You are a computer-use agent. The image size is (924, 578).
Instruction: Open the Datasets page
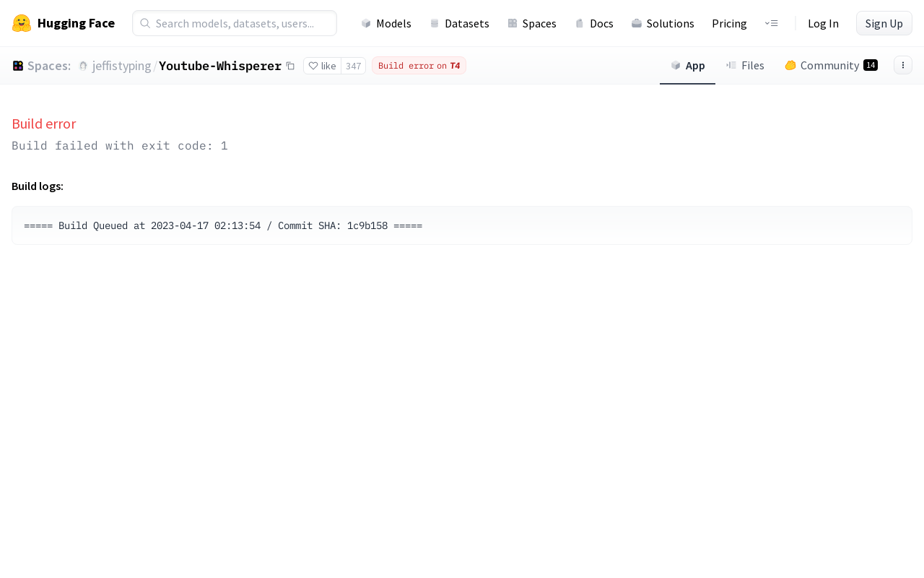tap(459, 23)
